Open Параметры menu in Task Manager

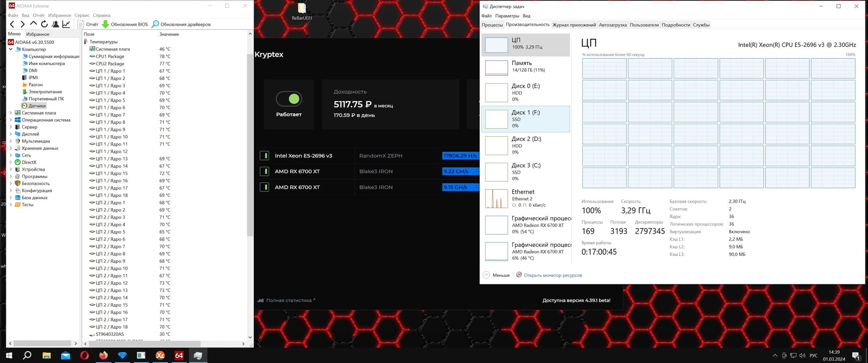click(507, 16)
